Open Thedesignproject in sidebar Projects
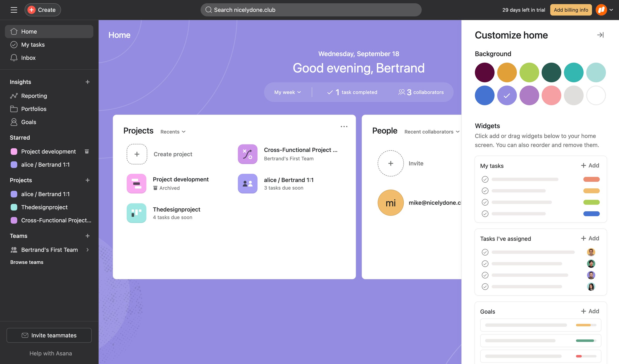The image size is (619, 364). click(x=49, y=207)
